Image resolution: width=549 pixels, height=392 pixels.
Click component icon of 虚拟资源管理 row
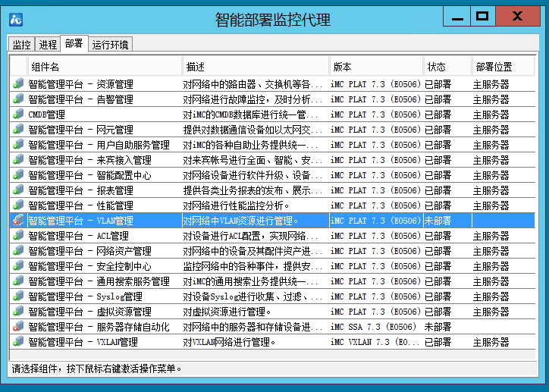coord(18,312)
